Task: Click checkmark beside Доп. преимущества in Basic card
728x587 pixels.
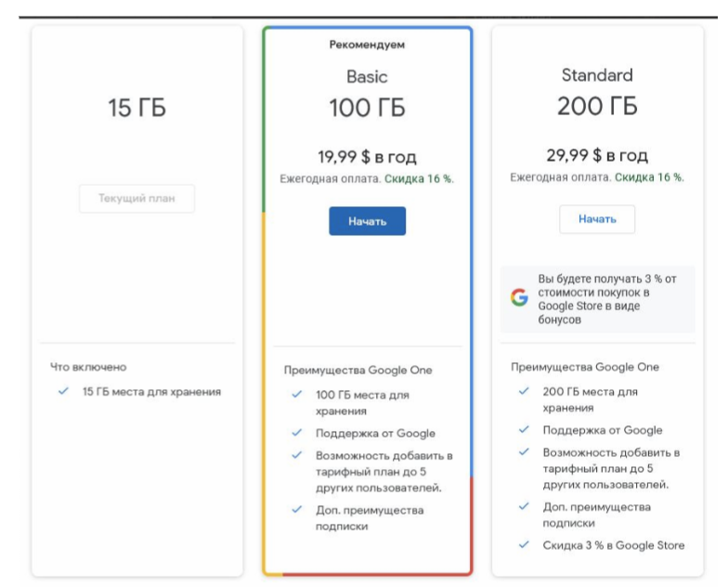Action: pyautogui.click(x=297, y=509)
